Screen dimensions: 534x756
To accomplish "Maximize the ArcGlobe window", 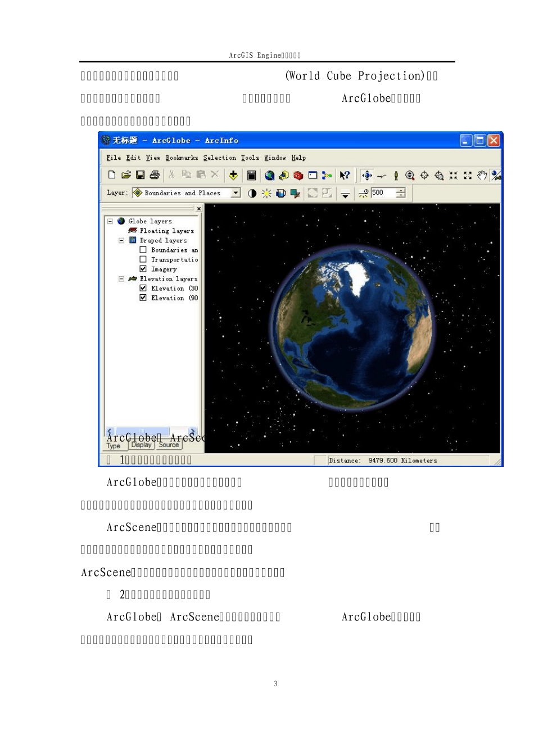I will click(479, 140).
